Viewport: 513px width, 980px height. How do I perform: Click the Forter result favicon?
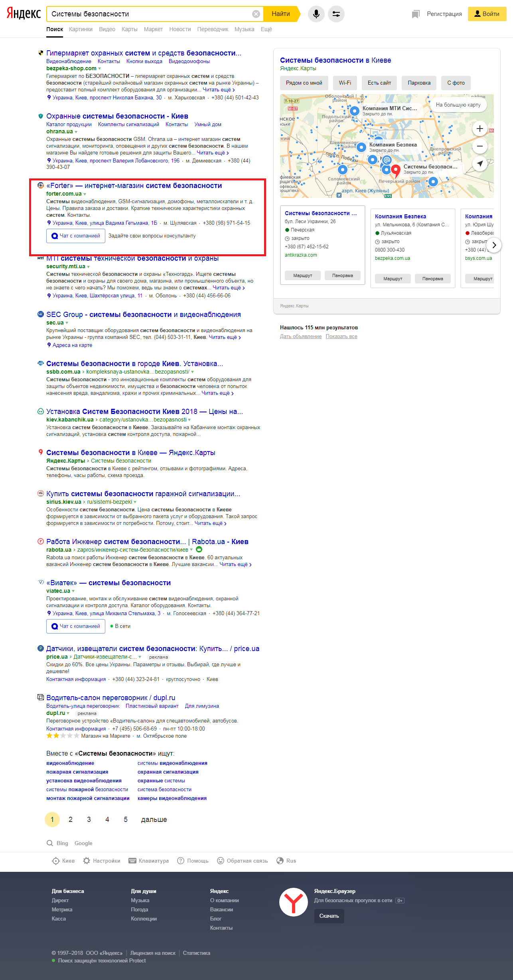(40, 185)
